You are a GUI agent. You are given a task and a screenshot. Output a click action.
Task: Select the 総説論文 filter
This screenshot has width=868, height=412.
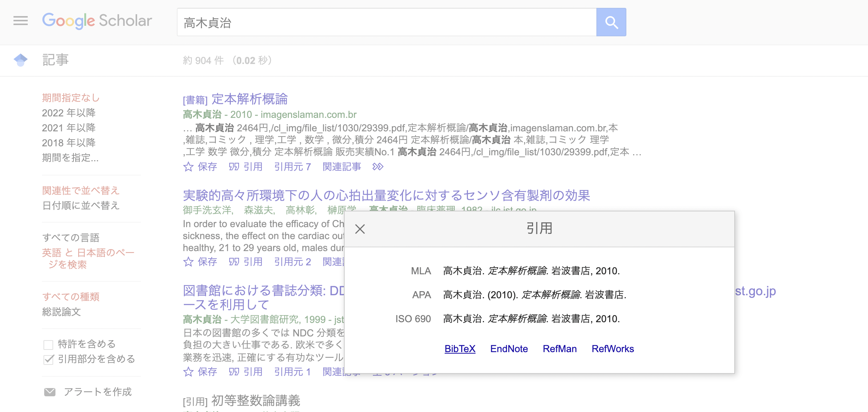click(61, 312)
